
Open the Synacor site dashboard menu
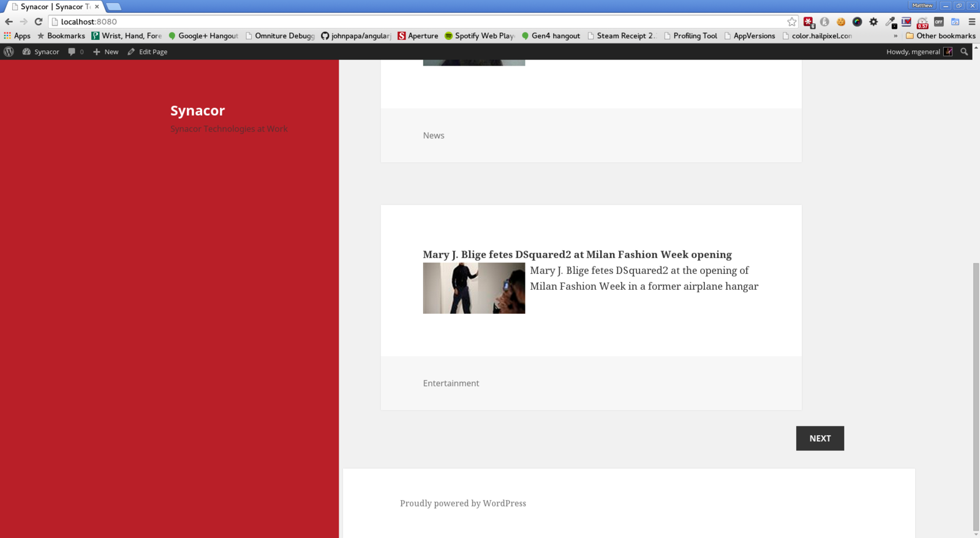[x=41, y=51]
